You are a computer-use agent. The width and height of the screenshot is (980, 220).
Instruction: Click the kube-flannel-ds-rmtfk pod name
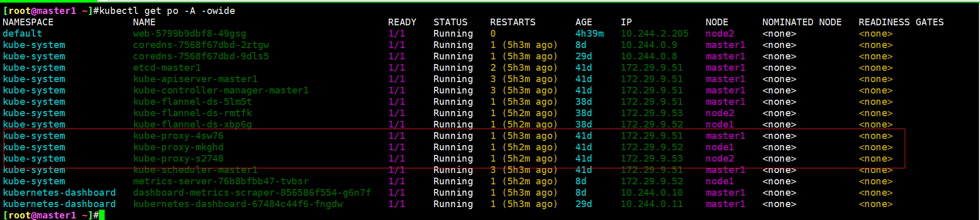click(x=193, y=113)
